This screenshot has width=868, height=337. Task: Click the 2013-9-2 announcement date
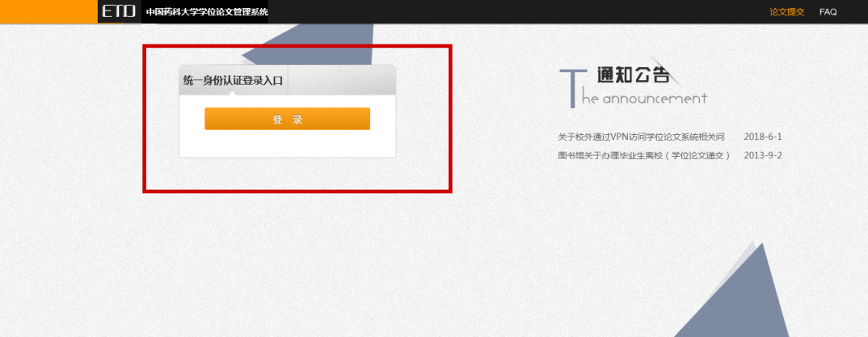point(762,155)
